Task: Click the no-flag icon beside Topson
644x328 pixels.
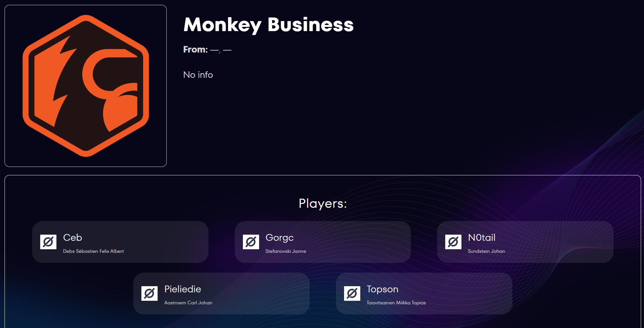Action: (352, 293)
